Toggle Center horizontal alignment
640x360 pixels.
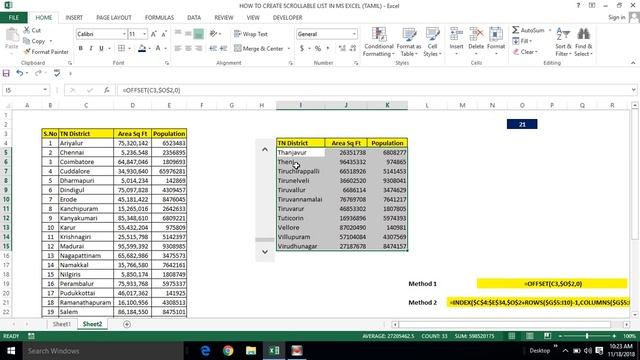click(188, 48)
